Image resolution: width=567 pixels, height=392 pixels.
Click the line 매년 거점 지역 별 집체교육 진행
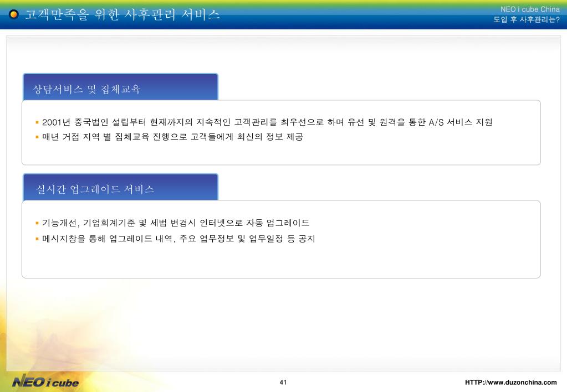click(x=172, y=137)
